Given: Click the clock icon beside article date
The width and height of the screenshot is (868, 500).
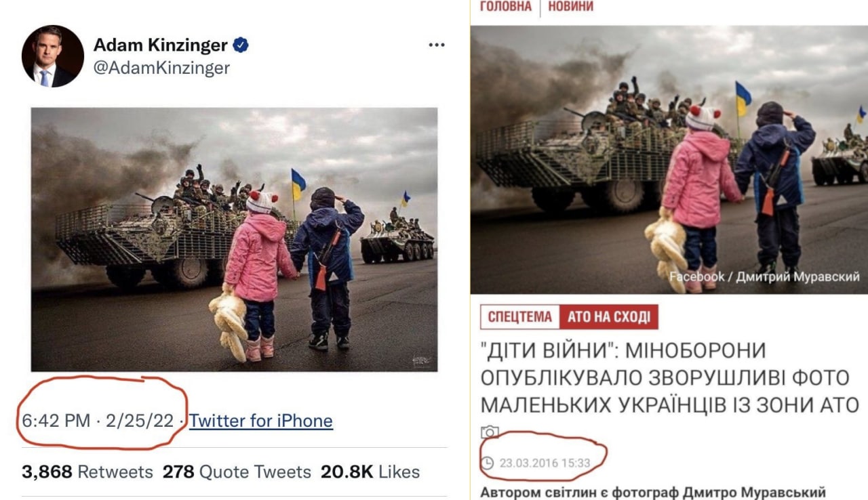Looking at the screenshot, I should coord(488,463).
